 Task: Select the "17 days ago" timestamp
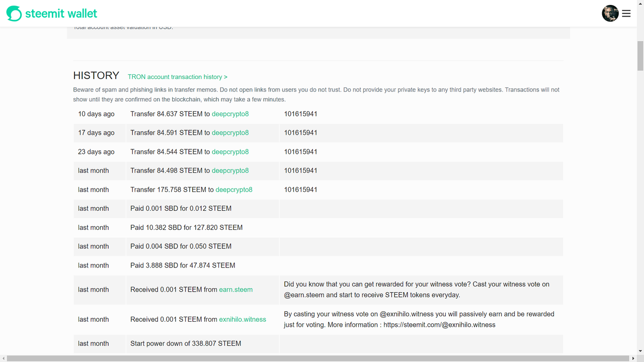pyautogui.click(x=96, y=133)
